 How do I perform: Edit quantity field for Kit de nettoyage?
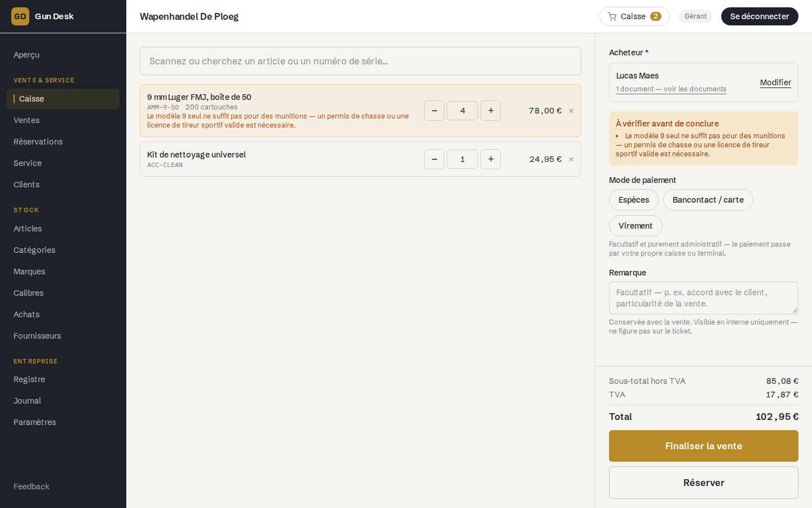click(462, 159)
